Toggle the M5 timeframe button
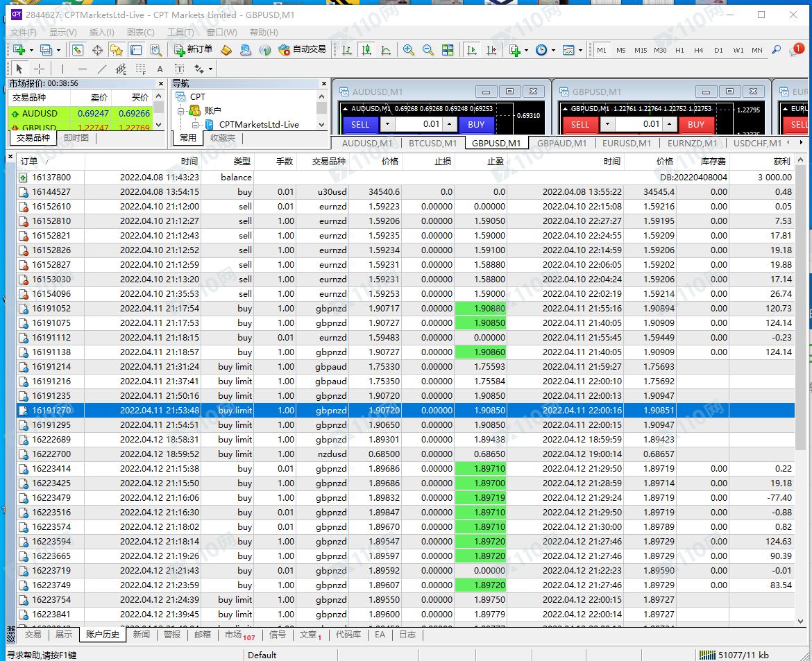The width and height of the screenshot is (812, 661). (x=620, y=50)
